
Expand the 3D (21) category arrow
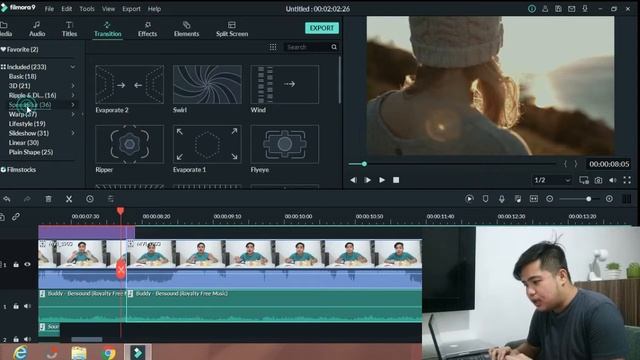(x=73, y=86)
